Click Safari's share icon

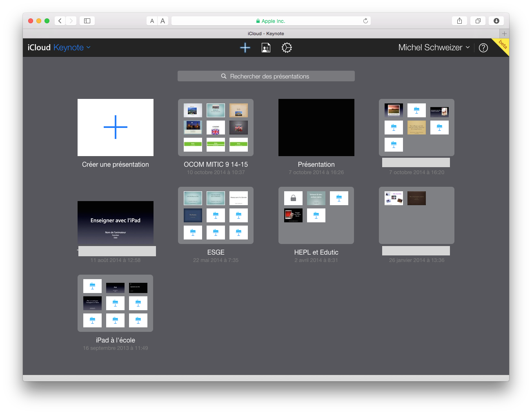pyautogui.click(x=459, y=21)
